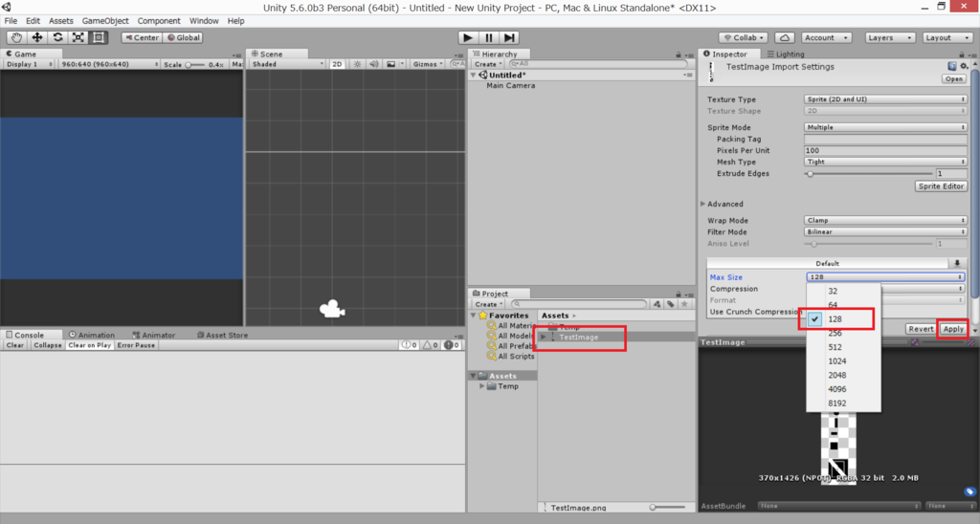
Task: Open Mesh Type dropdown
Action: (885, 162)
